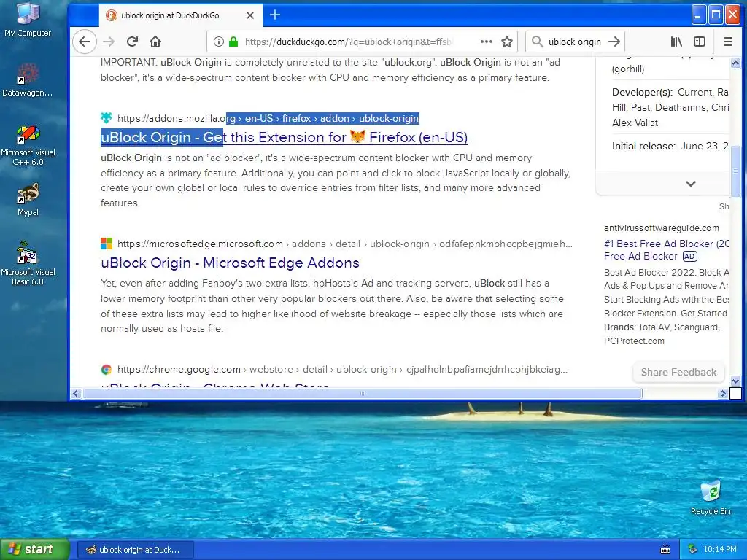Bookmark this page with the star
The height and width of the screenshot is (560, 747).
507,42
